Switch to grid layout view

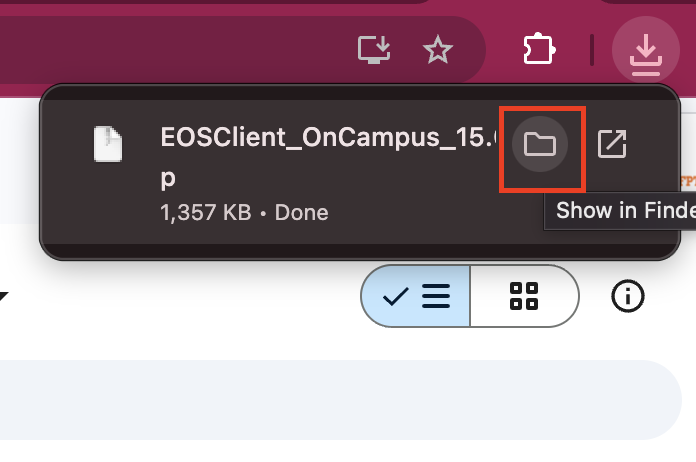tap(524, 296)
